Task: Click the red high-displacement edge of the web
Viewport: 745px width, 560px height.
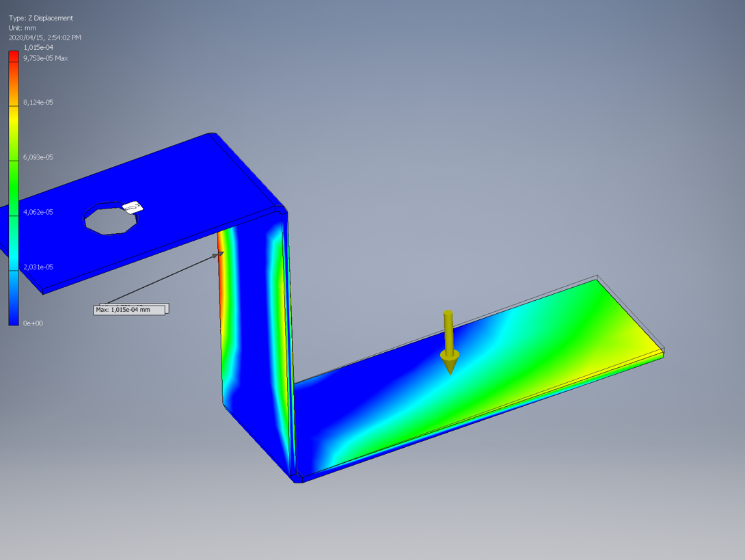Action: pos(221,274)
